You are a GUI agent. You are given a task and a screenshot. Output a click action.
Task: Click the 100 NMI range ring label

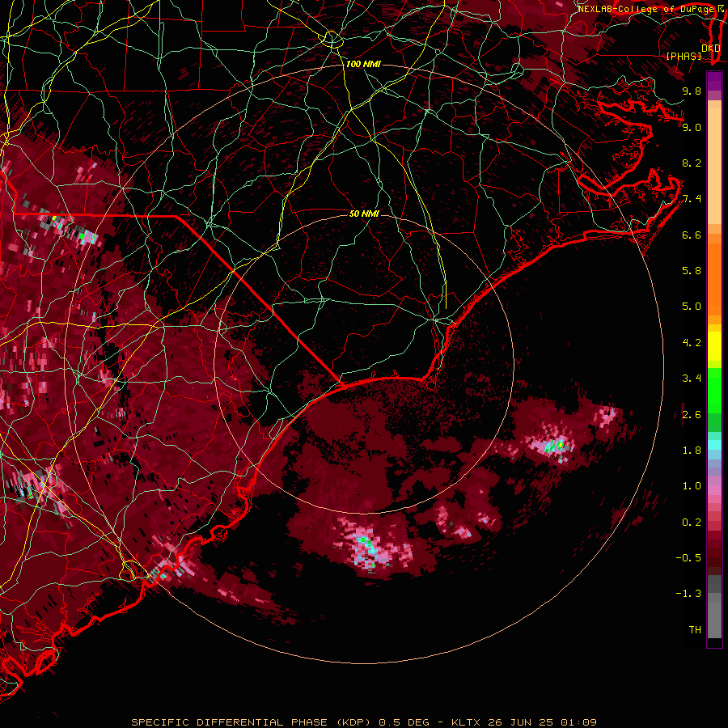[363, 64]
